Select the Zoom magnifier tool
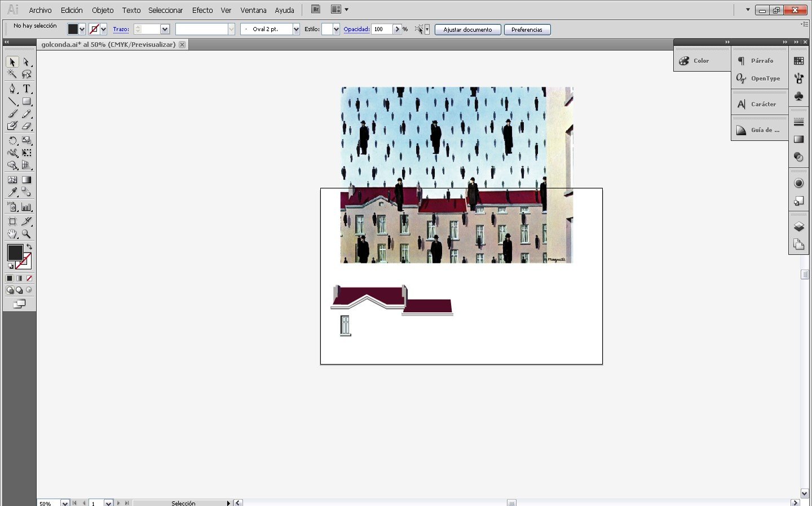Screen dimensions: 812x506 point(27,234)
